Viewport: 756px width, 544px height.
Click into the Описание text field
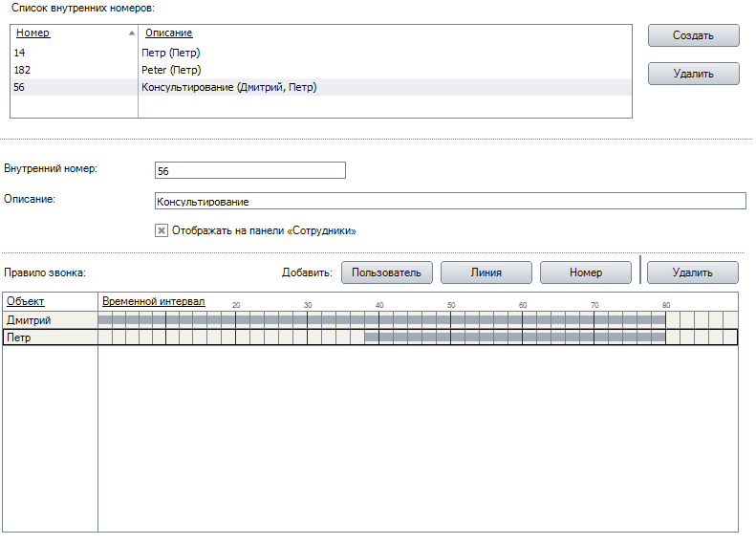point(449,201)
